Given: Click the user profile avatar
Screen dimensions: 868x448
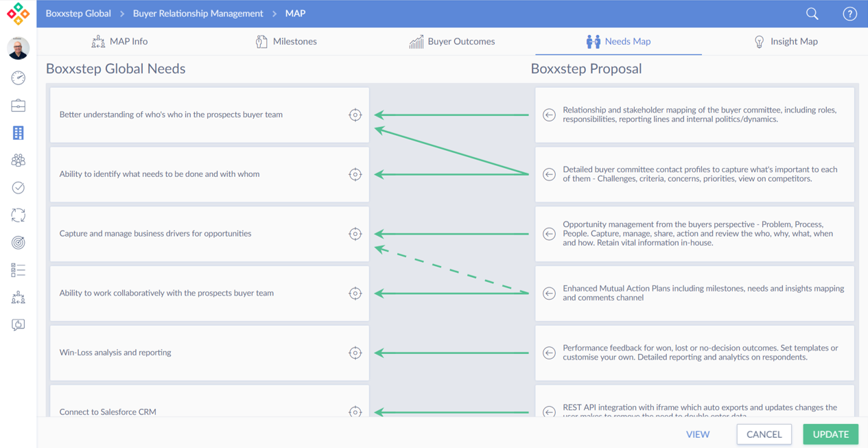Looking at the screenshot, I should [x=19, y=48].
